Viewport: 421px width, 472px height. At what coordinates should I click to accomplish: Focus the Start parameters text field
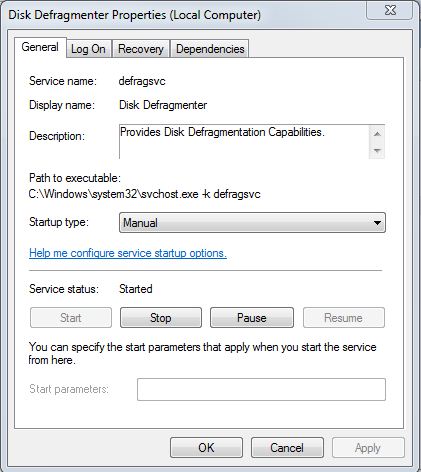pyautogui.click(x=261, y=389)
